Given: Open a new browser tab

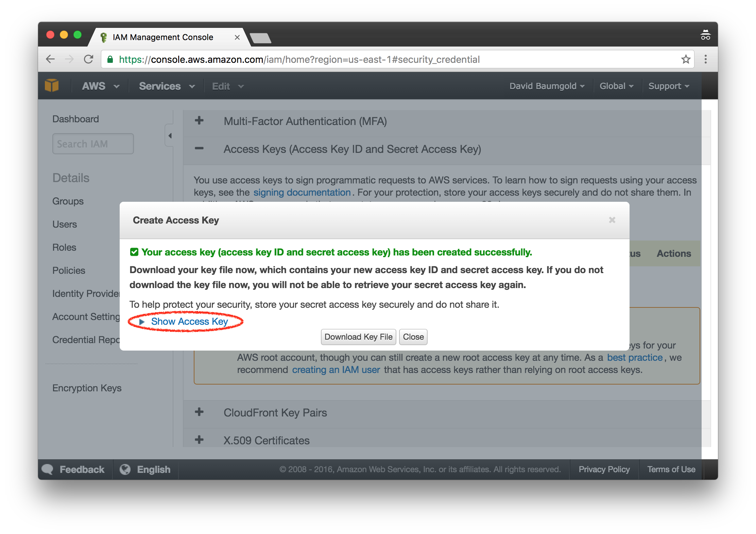Looking at the screenshot, I should pyautogui.click(x=260, y=38).
